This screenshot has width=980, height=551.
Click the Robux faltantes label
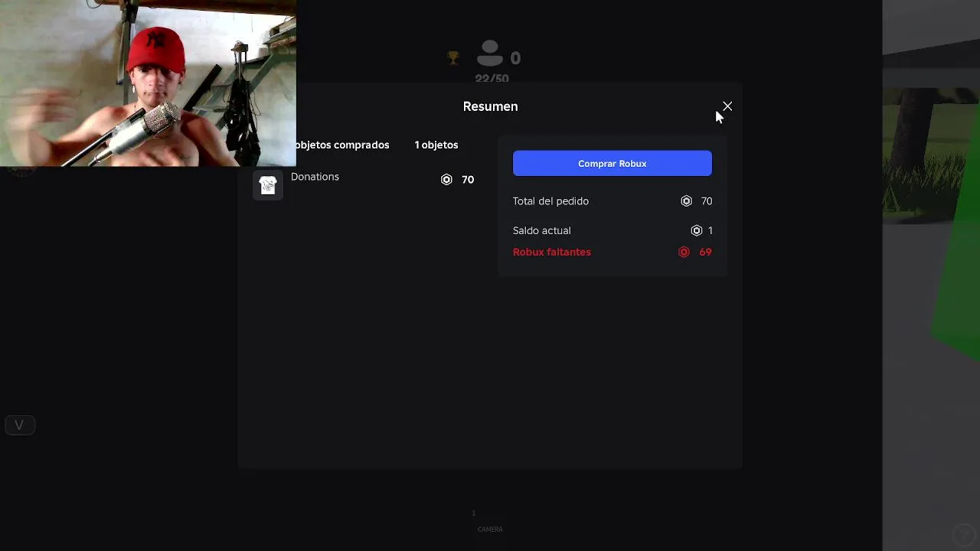(x=552, y=252)
